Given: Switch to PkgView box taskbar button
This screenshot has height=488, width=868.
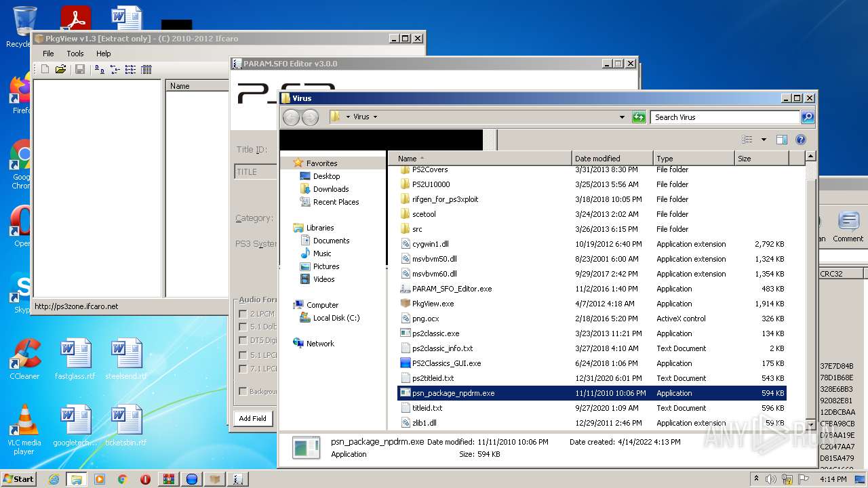Looking at the screenshot, I should [x=215, y=479].
